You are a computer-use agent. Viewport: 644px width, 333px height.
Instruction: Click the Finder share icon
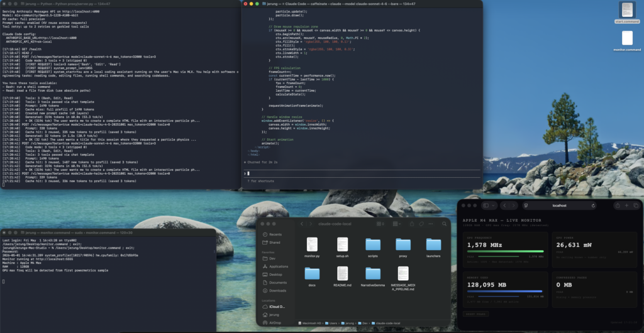pyautogui.click(x=412, y=224)
